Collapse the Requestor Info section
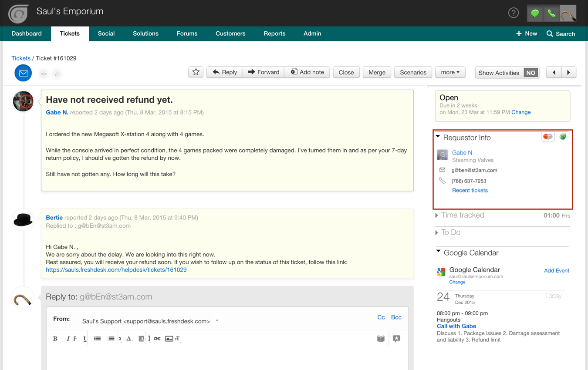588x370 pixels. coord(438,136)
